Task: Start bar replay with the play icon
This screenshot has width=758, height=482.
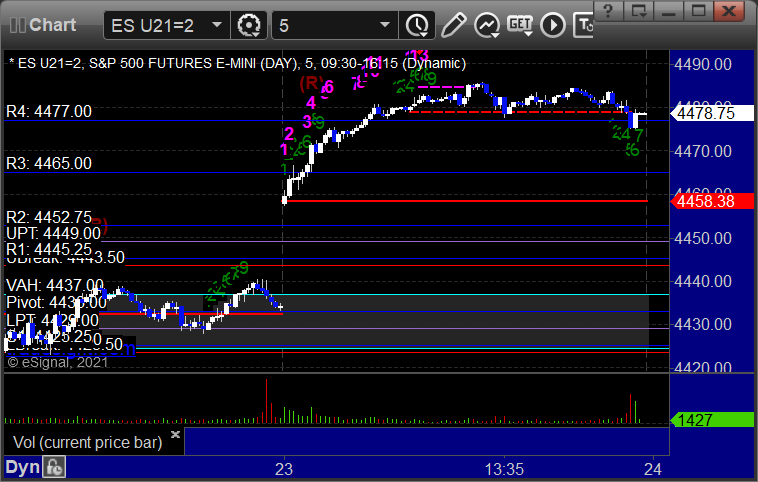Action: click(553, 25)
